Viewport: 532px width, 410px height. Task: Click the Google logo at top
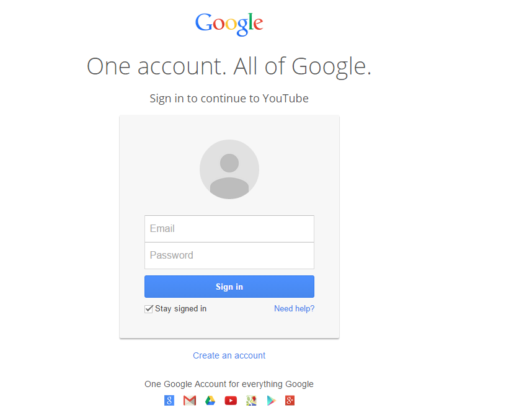229,23
